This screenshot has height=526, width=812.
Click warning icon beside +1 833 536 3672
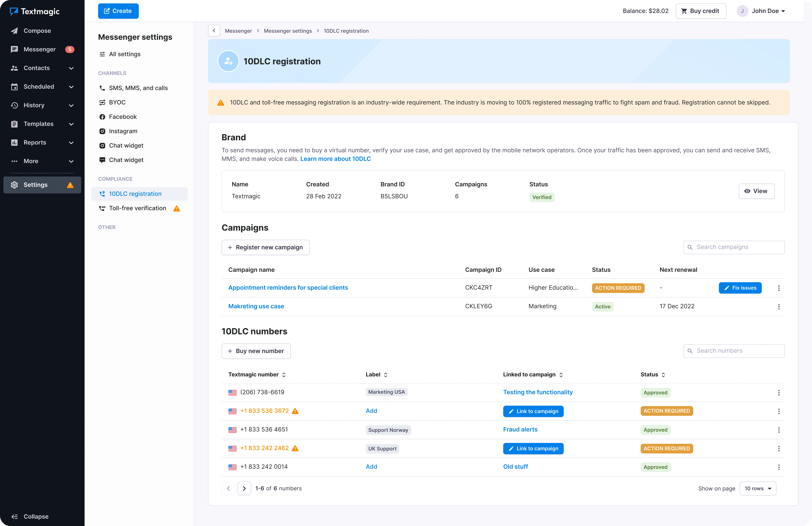pyautogui.click(x=295, y=411)
